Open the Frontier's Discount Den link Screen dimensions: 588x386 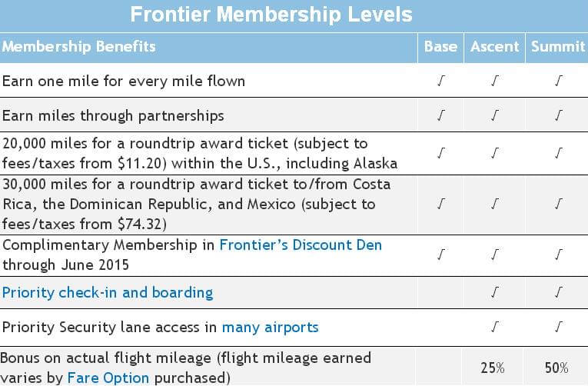coord(301,245)
